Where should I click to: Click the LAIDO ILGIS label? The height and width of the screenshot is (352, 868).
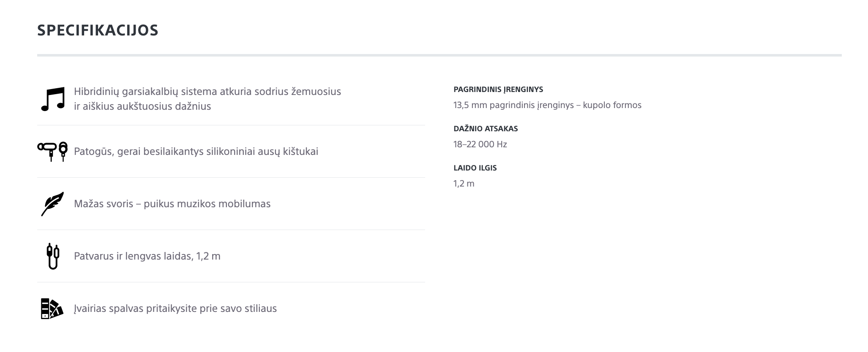pos(475,168)
